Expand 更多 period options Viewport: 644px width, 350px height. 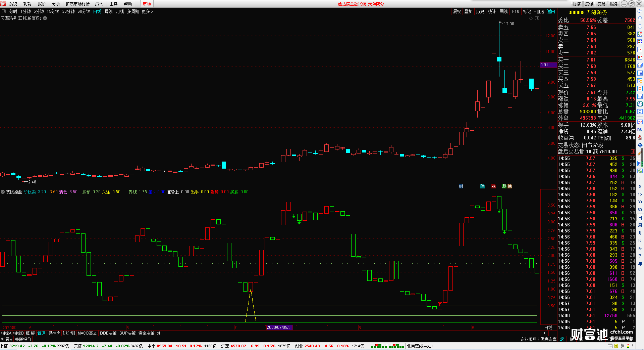147,11
